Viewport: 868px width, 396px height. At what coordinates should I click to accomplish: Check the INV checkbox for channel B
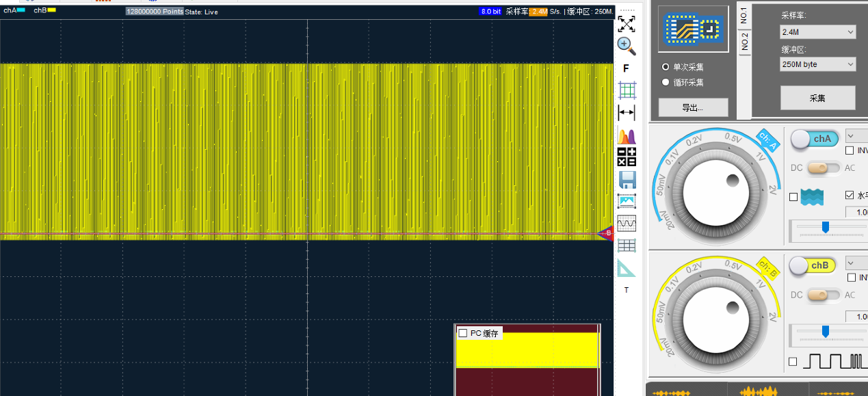coord(851,278)
